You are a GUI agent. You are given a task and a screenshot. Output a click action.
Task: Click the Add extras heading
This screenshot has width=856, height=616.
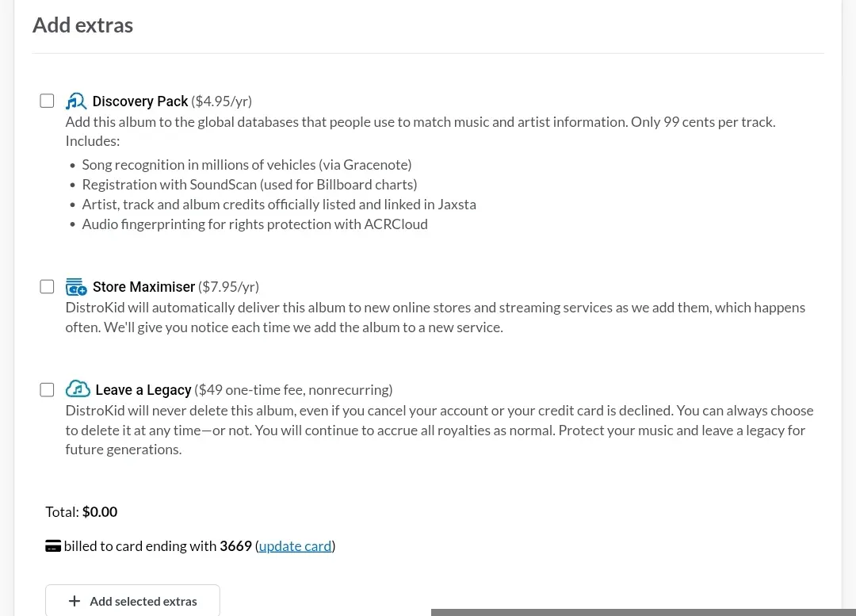(x=83, y=25)
